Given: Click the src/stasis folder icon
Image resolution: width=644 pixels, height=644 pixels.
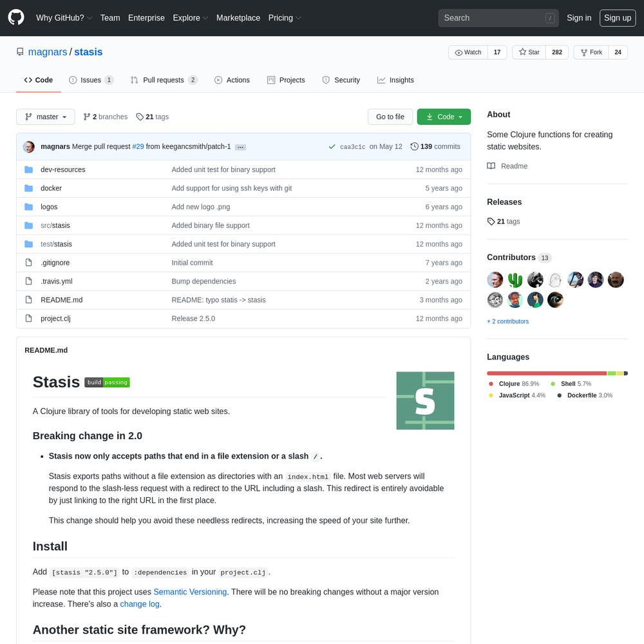Looking at the screenshot, I should click(28, 225).
